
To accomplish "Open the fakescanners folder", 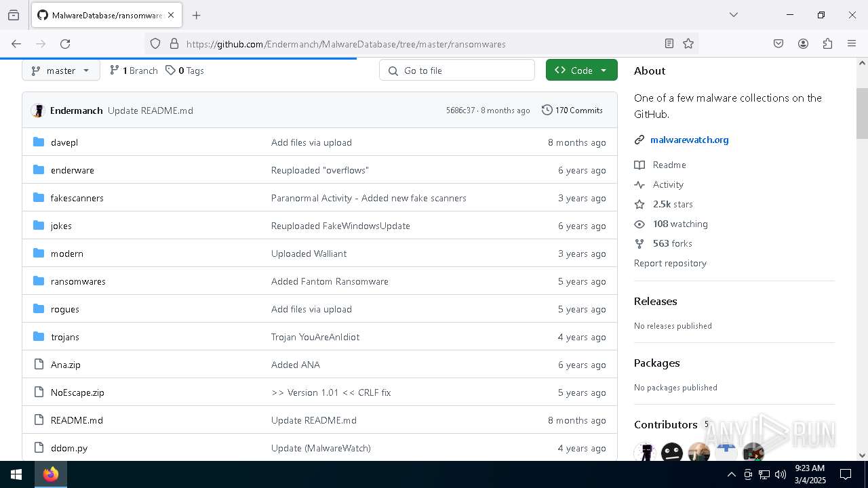I will coord(77,198).
